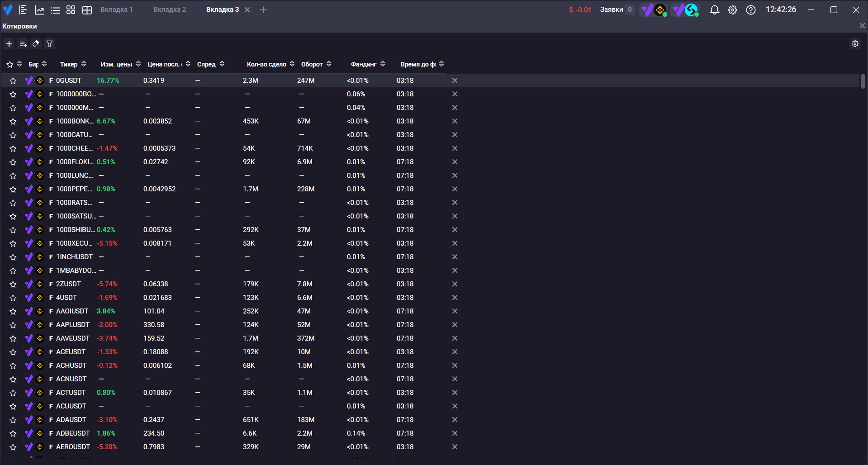
Task: Star the 1000PEPE ticker as favorite
Action: point(13,189)
